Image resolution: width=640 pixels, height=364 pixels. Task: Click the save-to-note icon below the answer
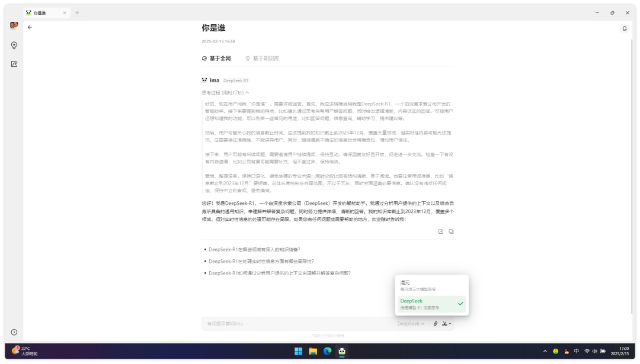point(440,231)
